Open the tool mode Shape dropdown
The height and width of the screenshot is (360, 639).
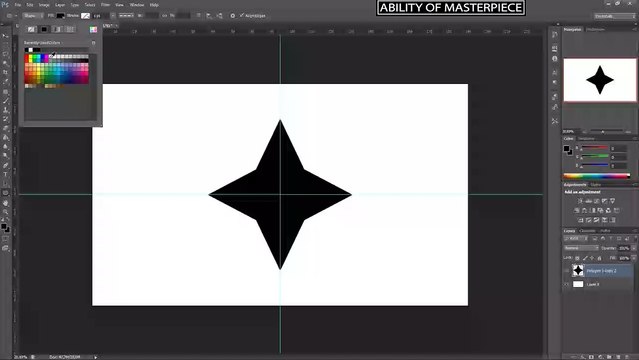click(x=33, y=15)
